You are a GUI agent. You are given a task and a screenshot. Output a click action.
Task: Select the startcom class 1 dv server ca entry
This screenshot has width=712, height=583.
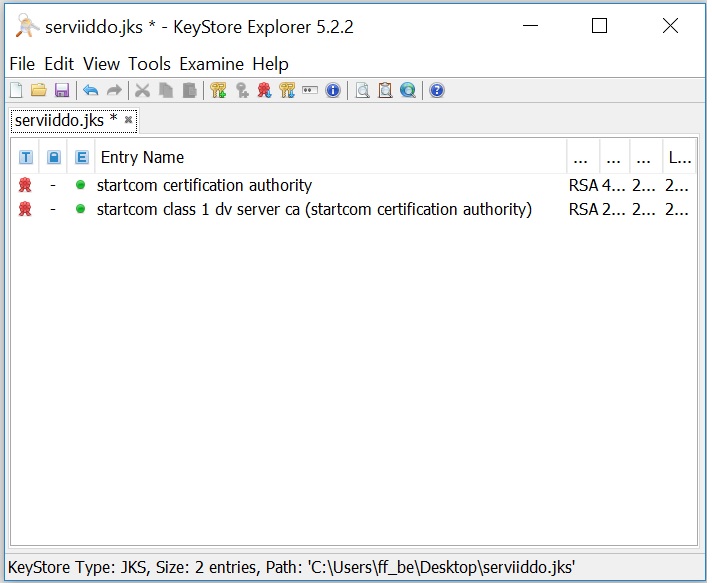(314, 209)
